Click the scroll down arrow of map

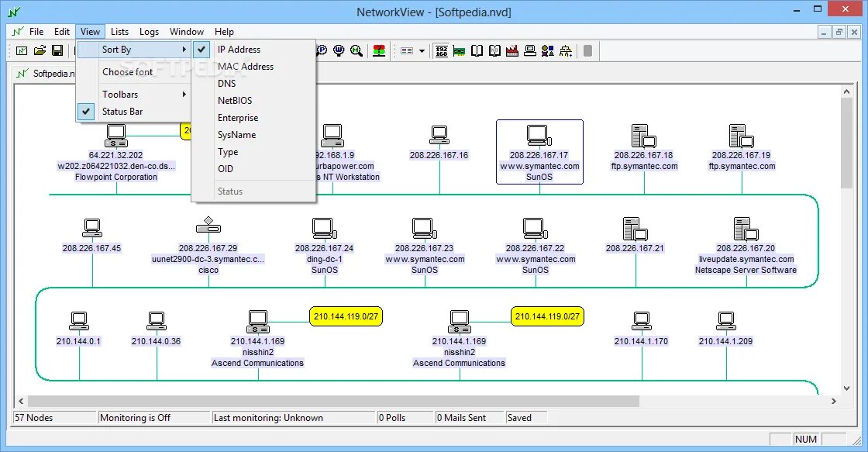pyautogui.click(x=847, y=388)
